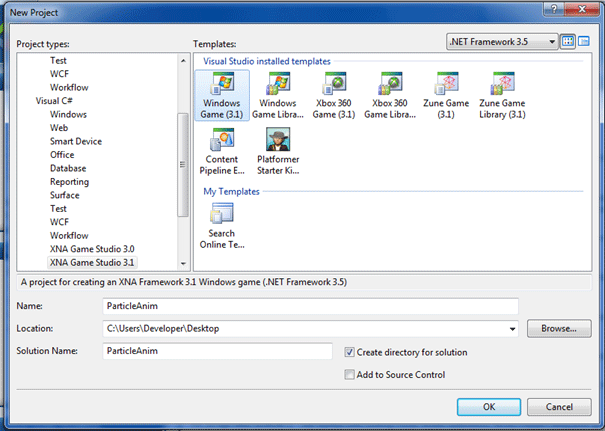Image resolution: width=605 pixels, height=431 pixels.
Task: Click the My Templates heading
Action: coord(231,191)
